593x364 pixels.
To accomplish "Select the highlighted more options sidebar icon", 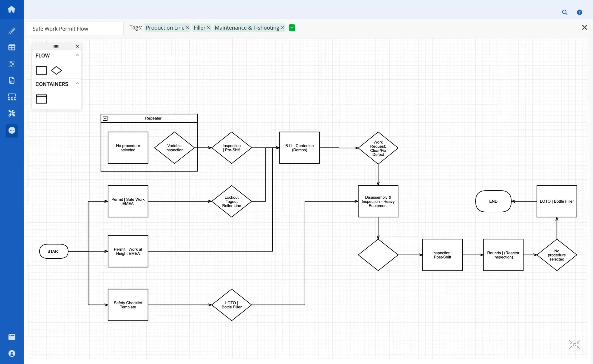I will pyautogui.click(x=12, y=131).
